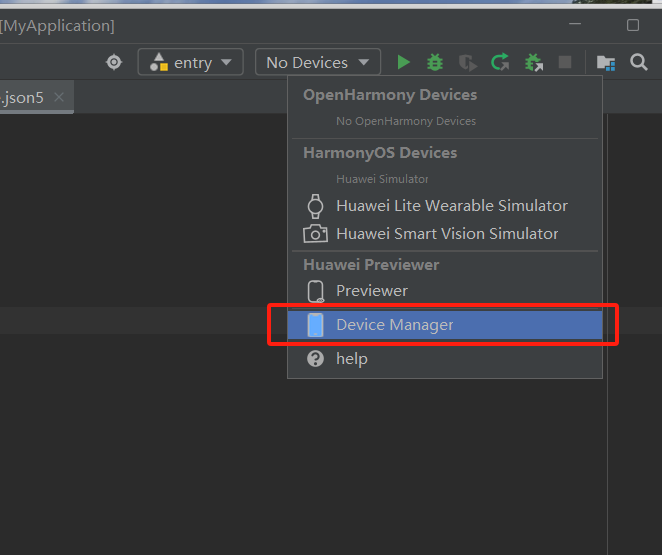
Task: Open Device Manager from the menu
Action: (x=445, y=325)
